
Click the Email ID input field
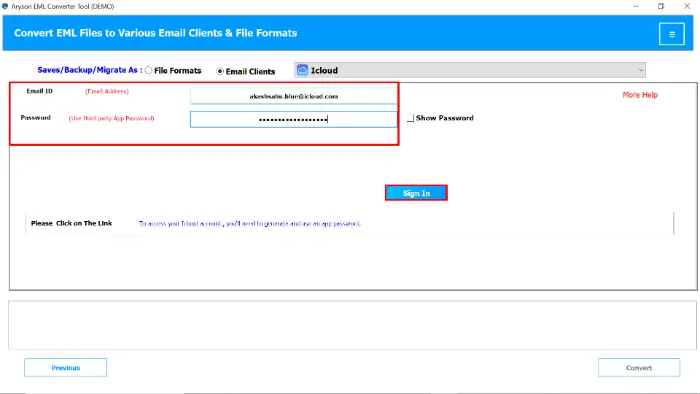tap(293, 96)
